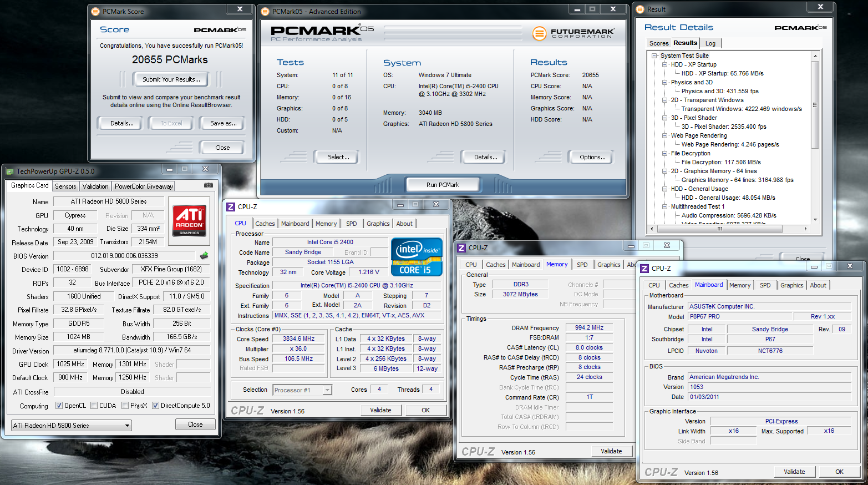Image resolution: width=868 pixels, height=485 pixels.
Task: Click Save as in the PCMark Score window
Action: click(223, 123)
